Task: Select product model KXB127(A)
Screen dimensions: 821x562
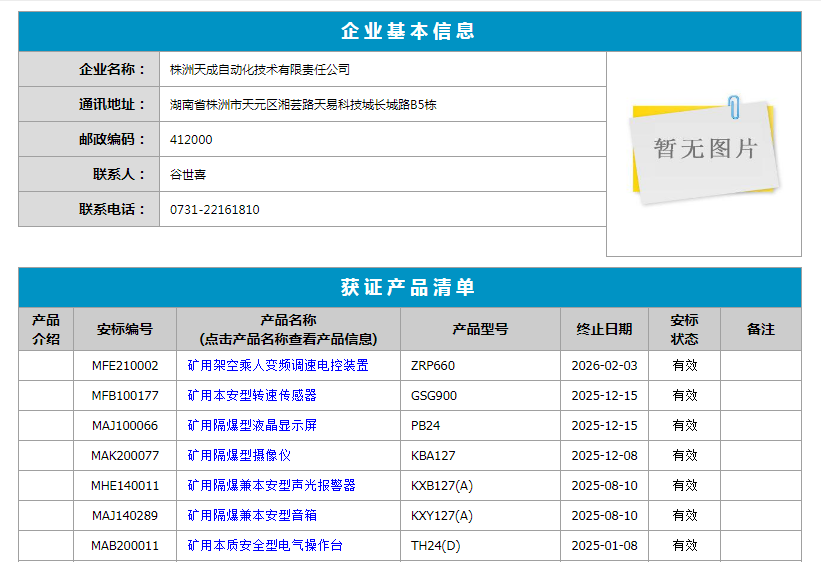Action: [442, 486]
